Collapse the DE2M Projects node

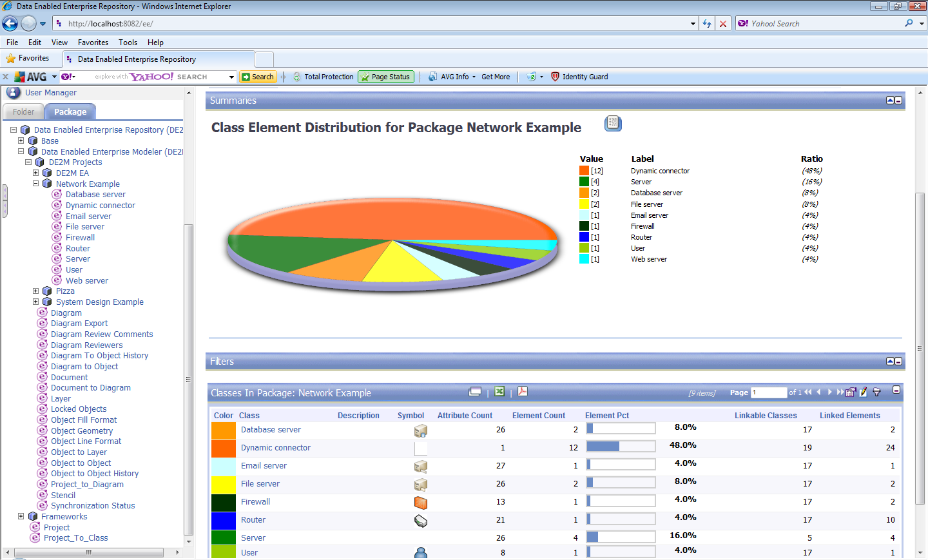coord(28,162)
